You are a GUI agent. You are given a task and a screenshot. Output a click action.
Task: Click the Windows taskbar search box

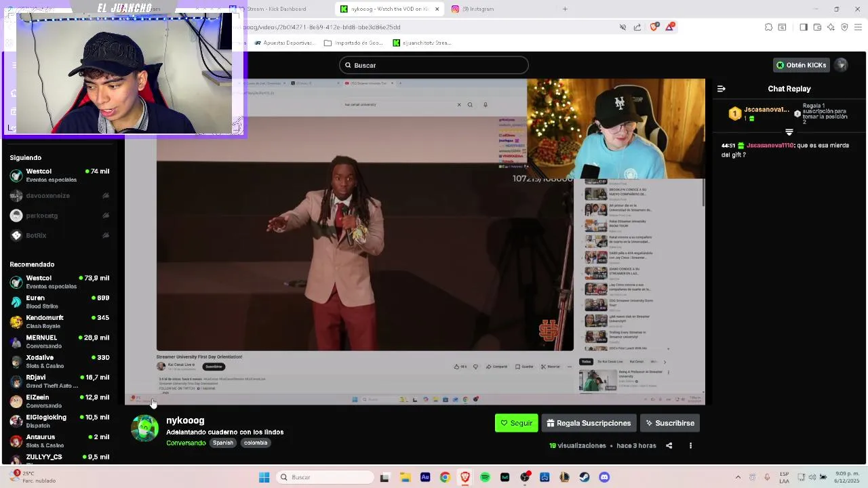(x=326, y=477)
